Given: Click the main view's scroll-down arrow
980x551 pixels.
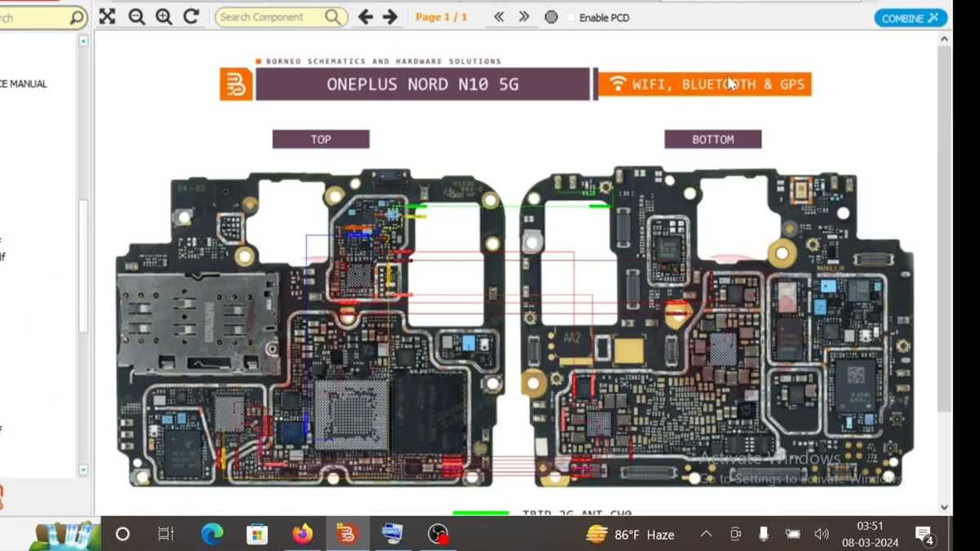Looking at the screenshot, I should point(944,507).
